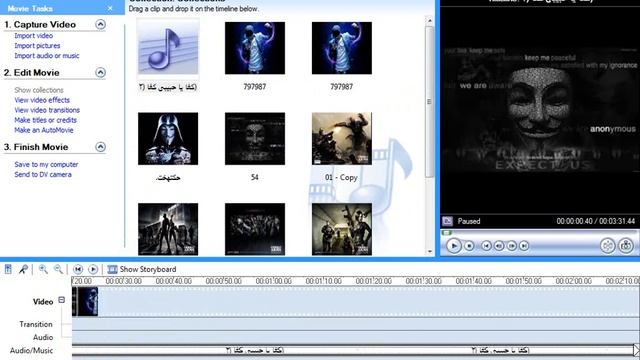This screenshot has height=360, width=640.
Task: Select the music note audio clip
Action: pos(168,48)
